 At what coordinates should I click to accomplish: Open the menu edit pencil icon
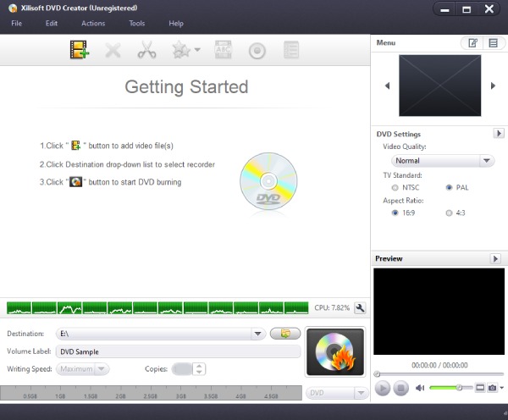tap(472, 43)
